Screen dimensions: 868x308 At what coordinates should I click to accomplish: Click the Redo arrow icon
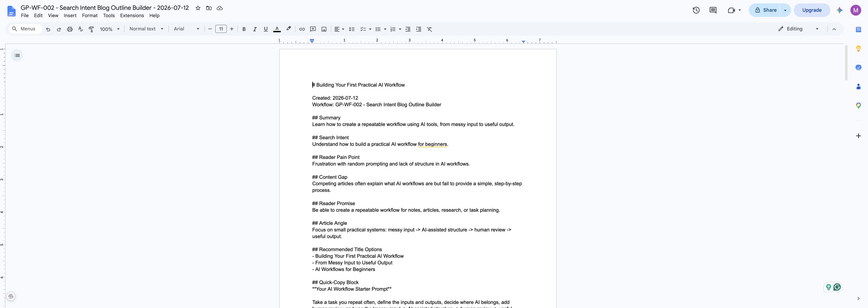point(59,29)
